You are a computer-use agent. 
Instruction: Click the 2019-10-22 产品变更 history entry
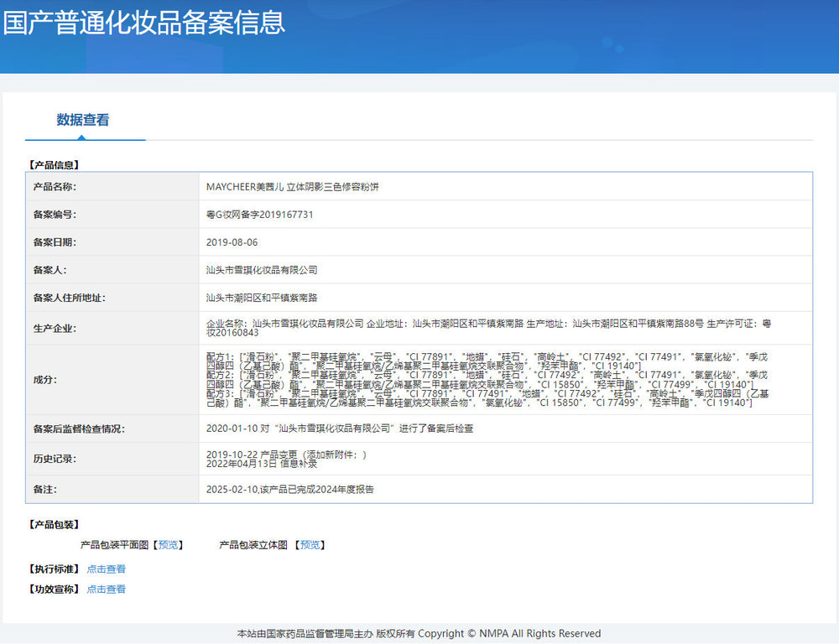click(x=286, y=454)
